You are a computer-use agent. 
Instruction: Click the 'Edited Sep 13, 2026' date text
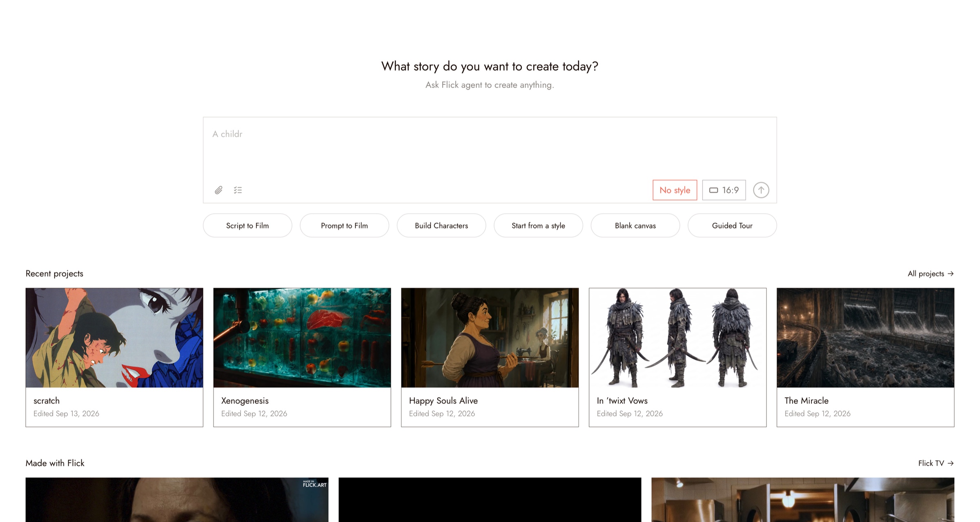[x=66, y=413]
